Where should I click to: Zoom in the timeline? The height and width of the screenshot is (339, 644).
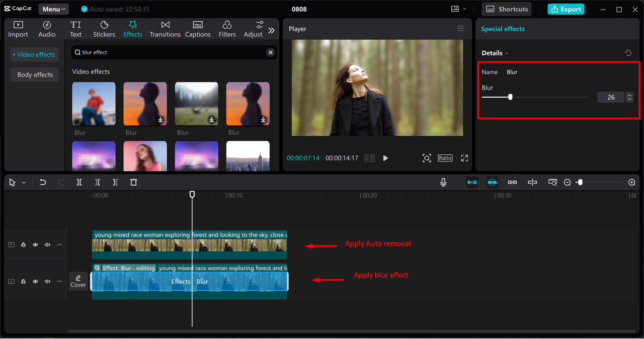(632, 183)
